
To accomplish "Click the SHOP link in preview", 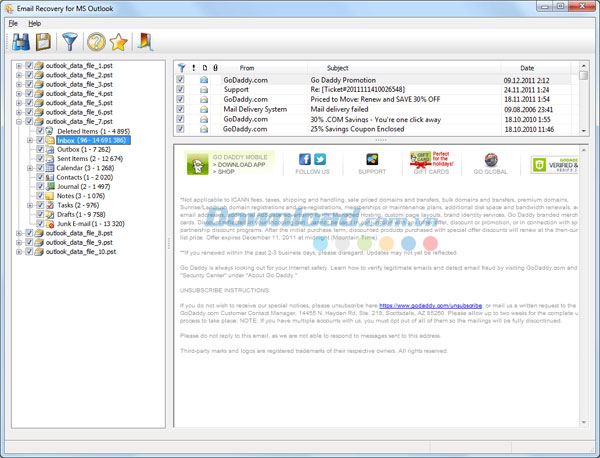I will pos(224,172).
